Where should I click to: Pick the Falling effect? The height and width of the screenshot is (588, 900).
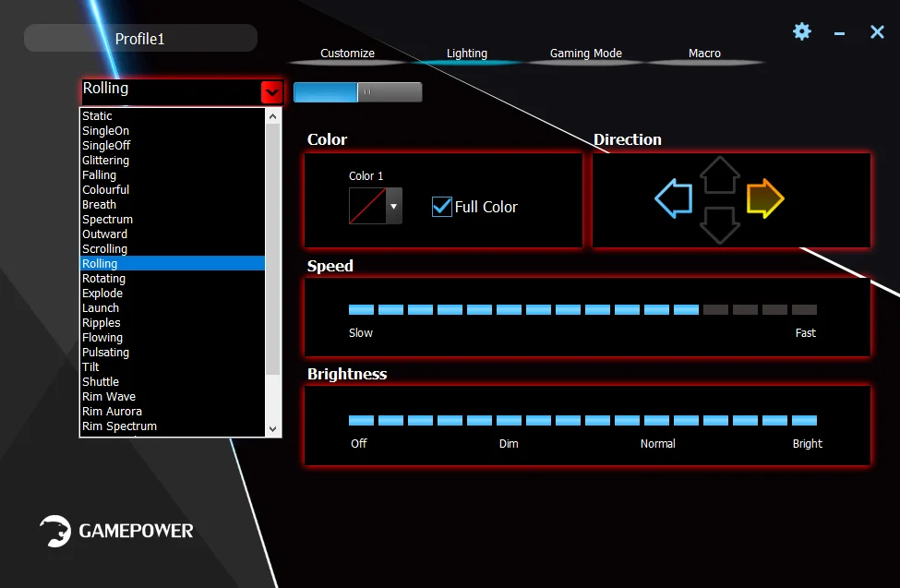click(173, 175)
